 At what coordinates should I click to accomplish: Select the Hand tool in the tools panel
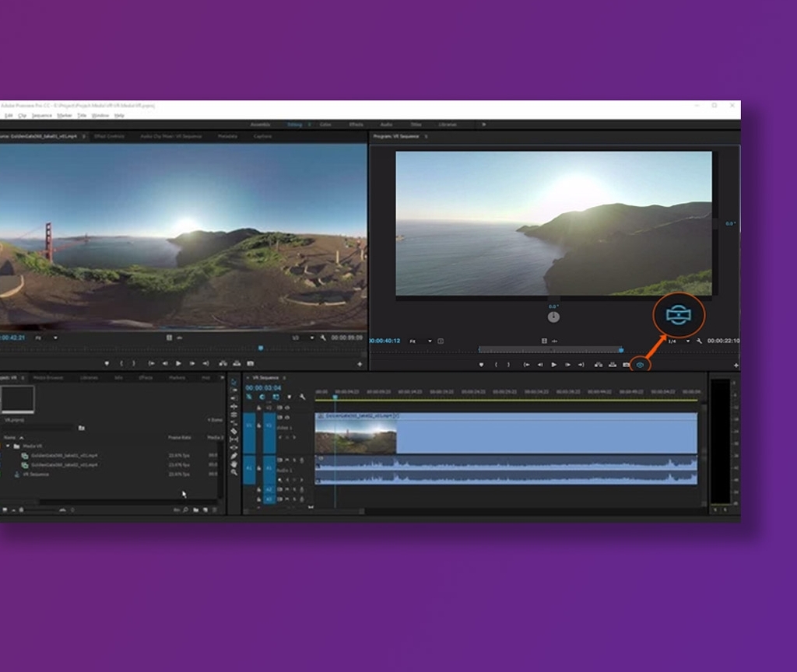point(233,464)
